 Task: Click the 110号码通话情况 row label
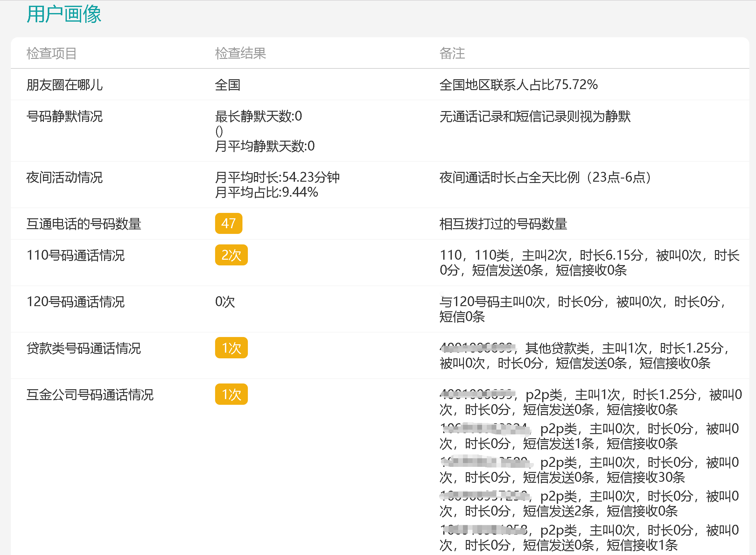(75, 255)
